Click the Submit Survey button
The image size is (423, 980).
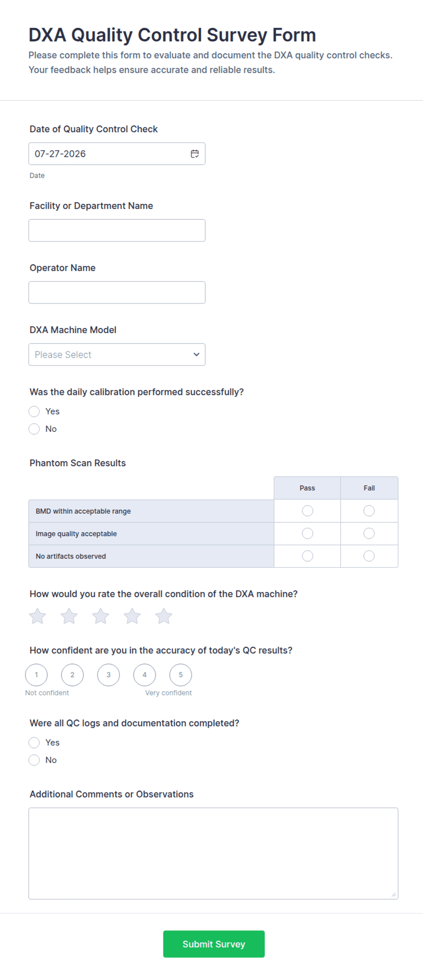pyautogui.click(x=214, y=944)
